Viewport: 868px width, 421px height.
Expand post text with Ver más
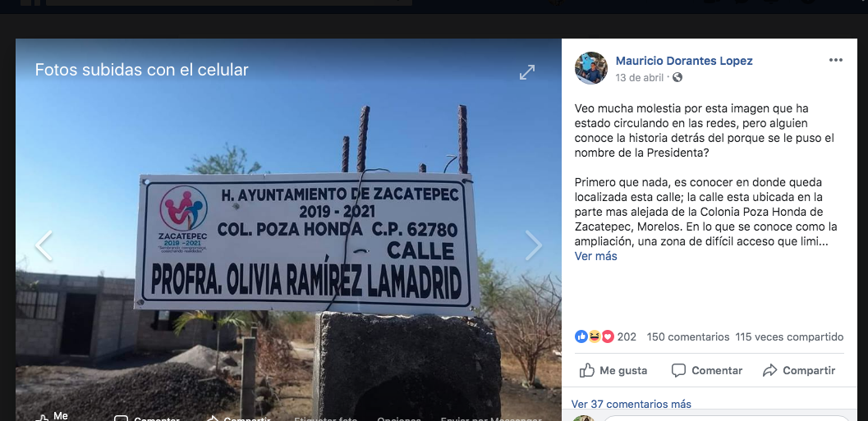pos(595,256)
